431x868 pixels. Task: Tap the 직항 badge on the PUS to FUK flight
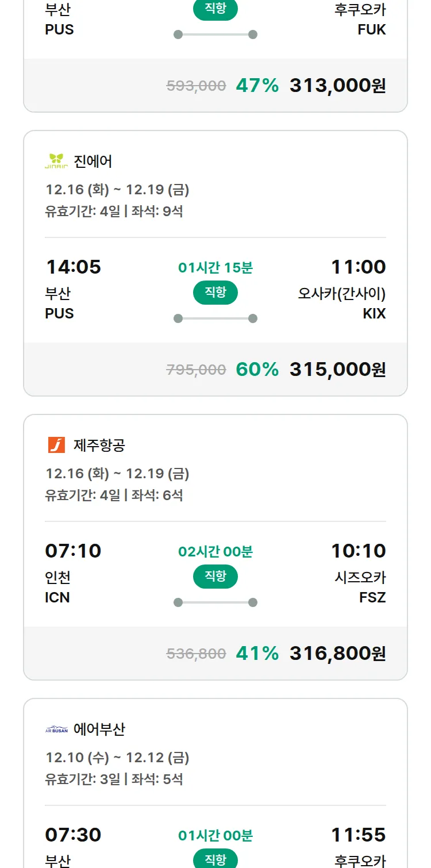click(215, 9)
